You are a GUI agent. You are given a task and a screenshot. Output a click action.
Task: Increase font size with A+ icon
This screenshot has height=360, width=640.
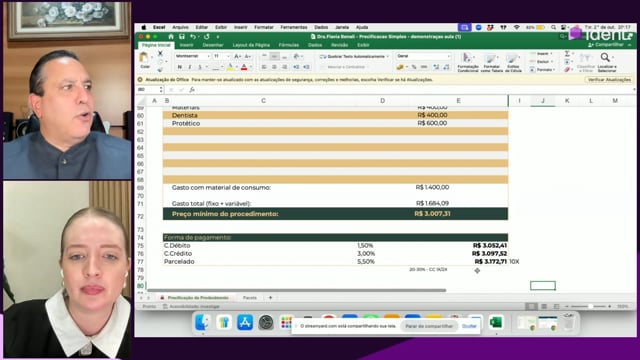[237, 56]
